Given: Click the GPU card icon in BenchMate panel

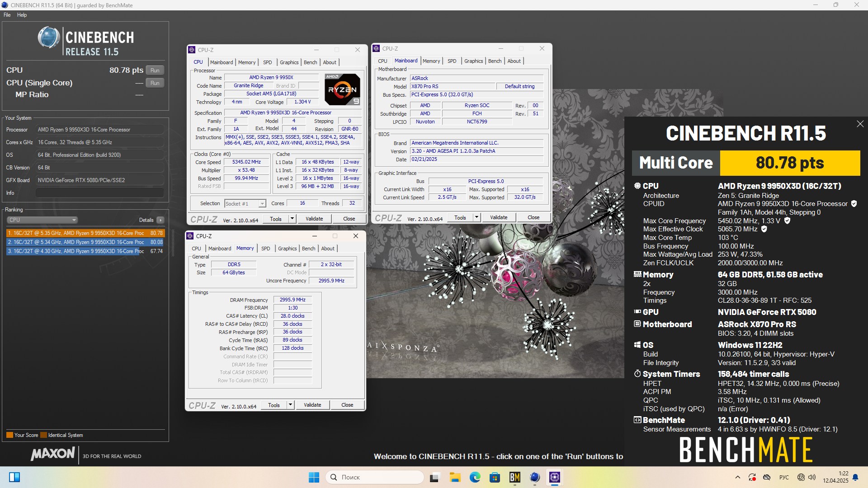Looking at the screenshot, I should (637, 312).
